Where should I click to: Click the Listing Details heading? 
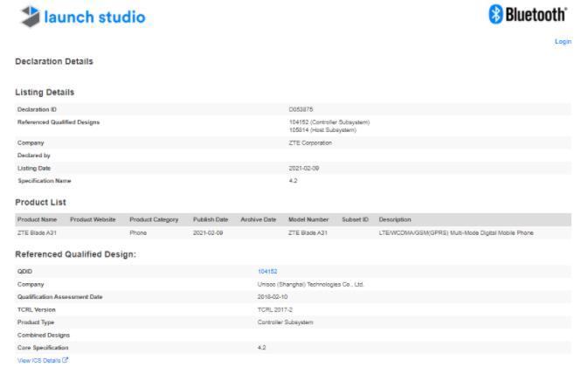coord(45,93)
